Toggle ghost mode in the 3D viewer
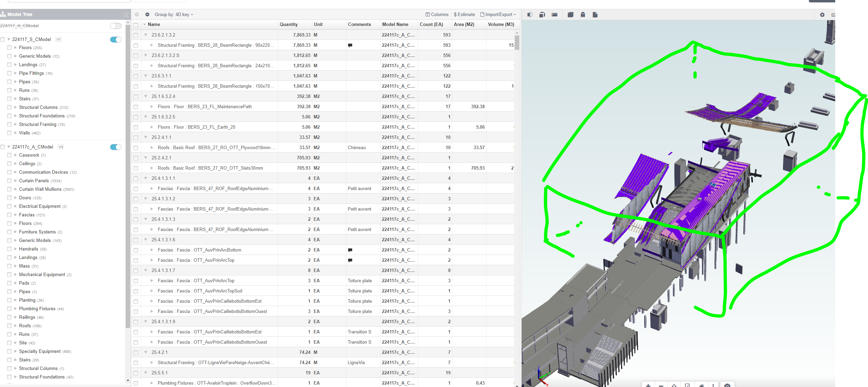 (583, 15)
